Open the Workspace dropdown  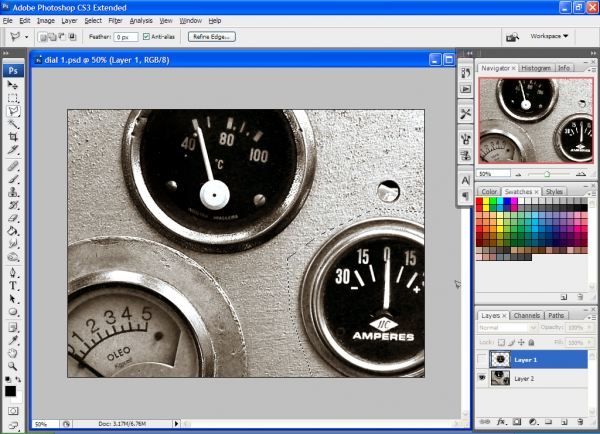point(549,36)
